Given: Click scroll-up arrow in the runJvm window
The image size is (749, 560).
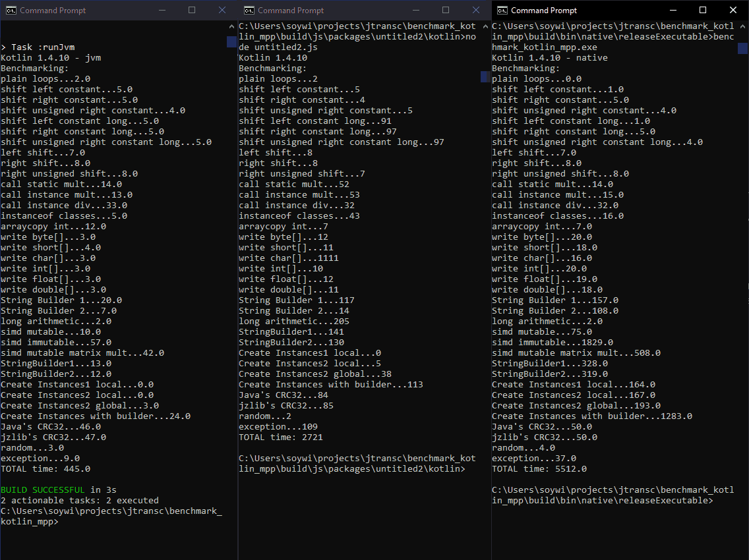Looking at the screenshot, I should point(231,26).
